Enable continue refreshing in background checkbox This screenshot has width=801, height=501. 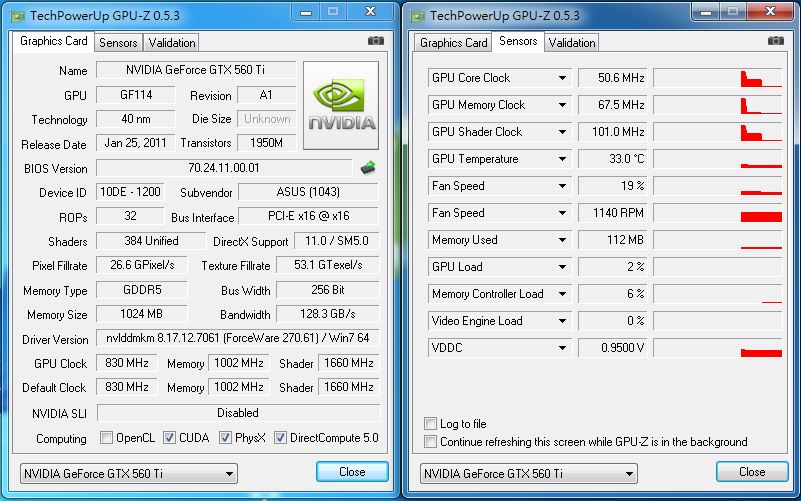click(431, 442)
